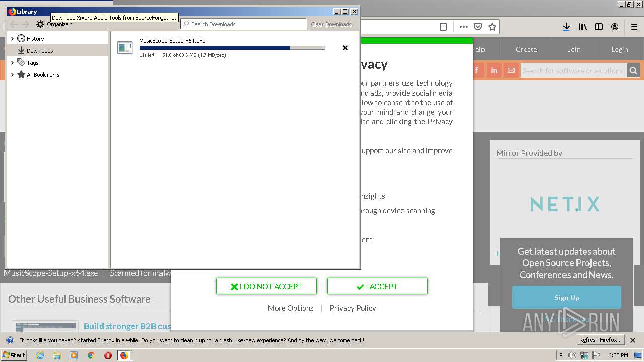Image resolution: width=644 pixels, height=362 pixels.
Task: Open Build stronger B2B link
Action: point(127,326)
